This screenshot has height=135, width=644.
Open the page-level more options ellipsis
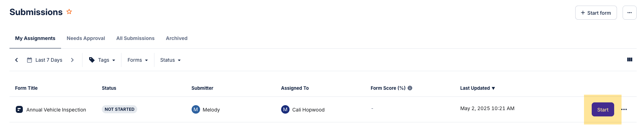[630, 13]
